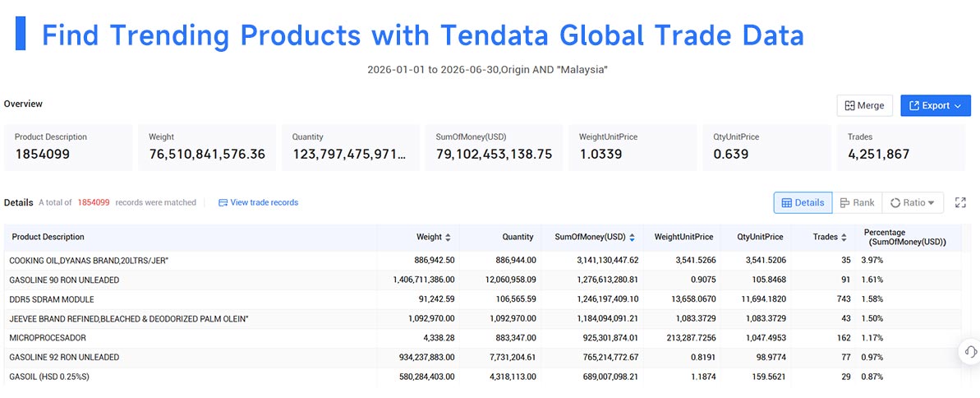Click DDR5 SDRAM trades count 743
Image resolution: width=980 pixels, height=398 pixels.
(x=843, y=299)
